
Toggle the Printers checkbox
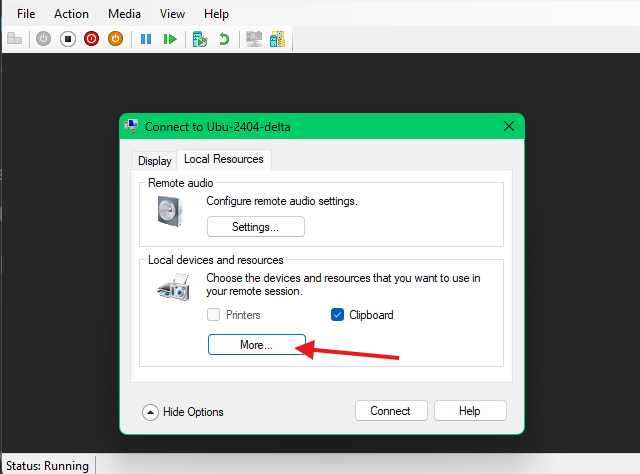pos(213,315)
